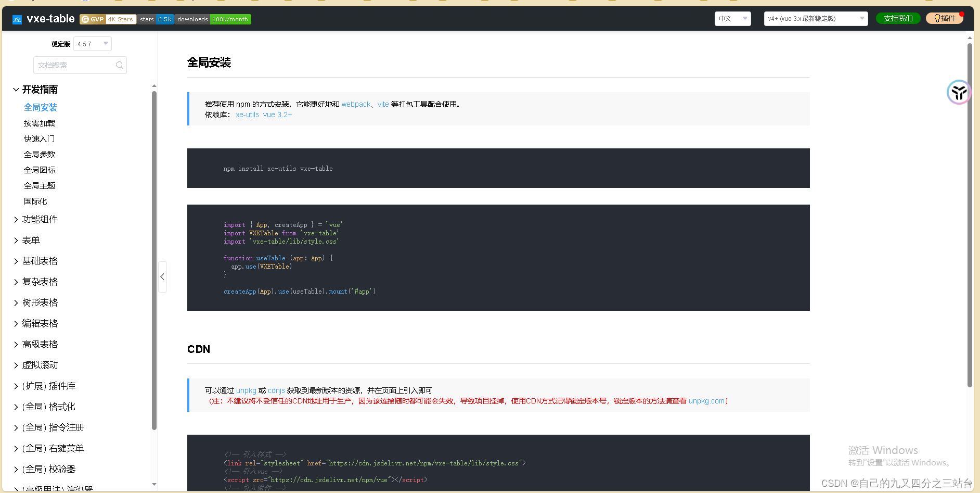This screenshot has height=493, width=980.
Task: Open the unpkg.com link in red note
Action: pyautogui.click(x=707, y=401)
